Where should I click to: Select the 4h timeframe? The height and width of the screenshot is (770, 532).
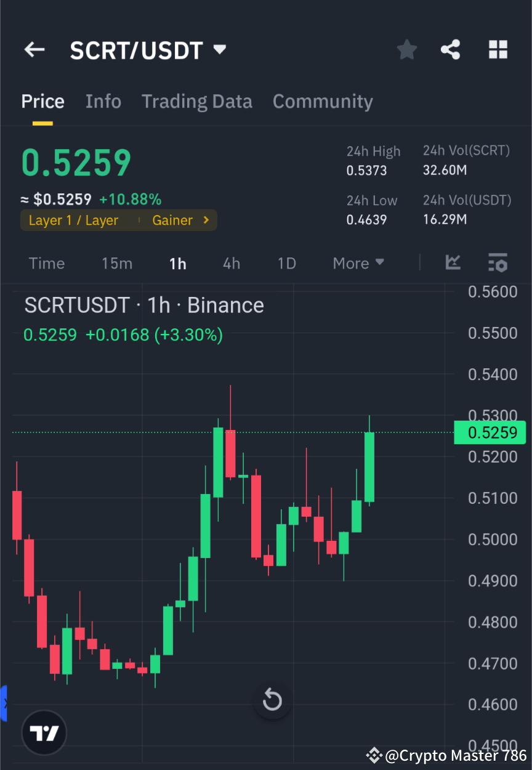pos(231,263)
